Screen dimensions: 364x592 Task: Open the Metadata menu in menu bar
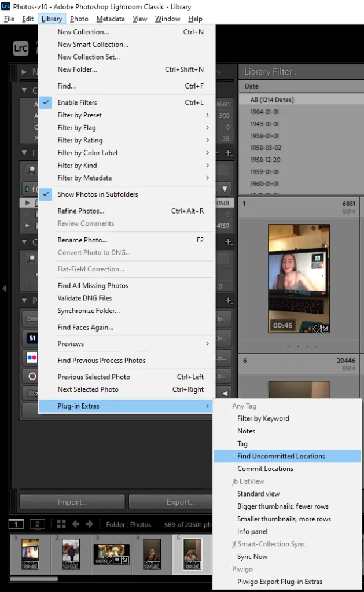pyautogui.click(x=110, y=19)
